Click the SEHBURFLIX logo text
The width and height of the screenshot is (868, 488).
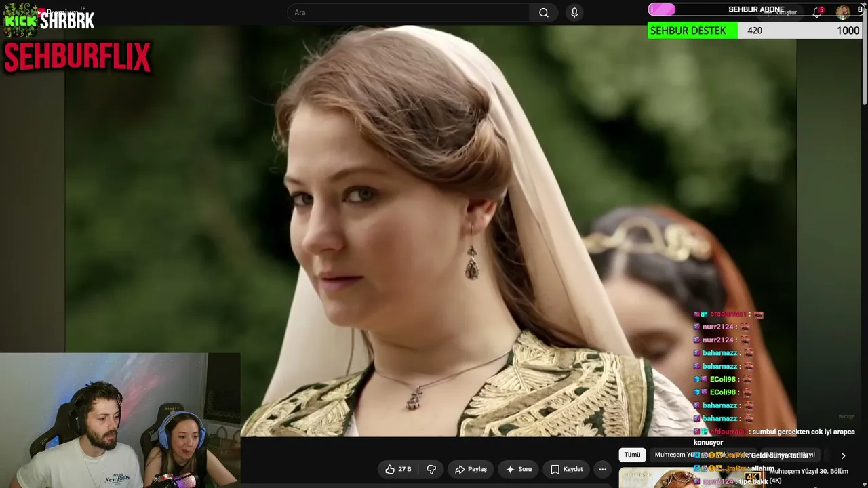77,58
